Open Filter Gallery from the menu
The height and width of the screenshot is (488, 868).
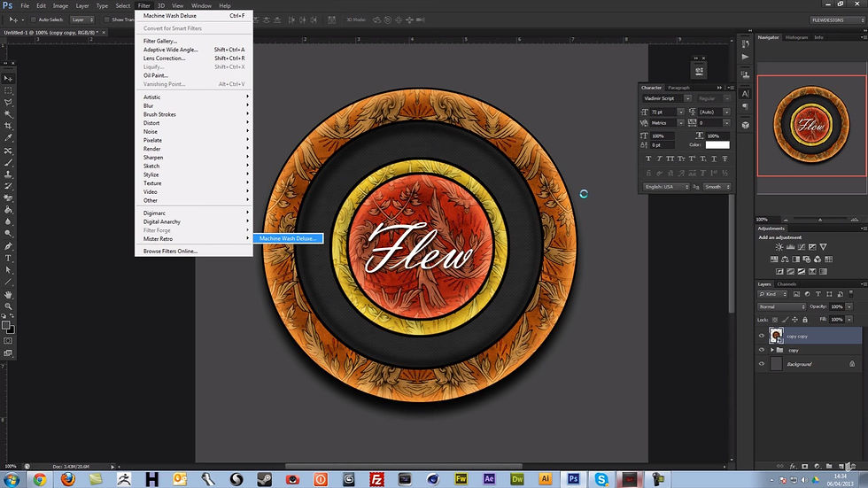coord(160,41)
